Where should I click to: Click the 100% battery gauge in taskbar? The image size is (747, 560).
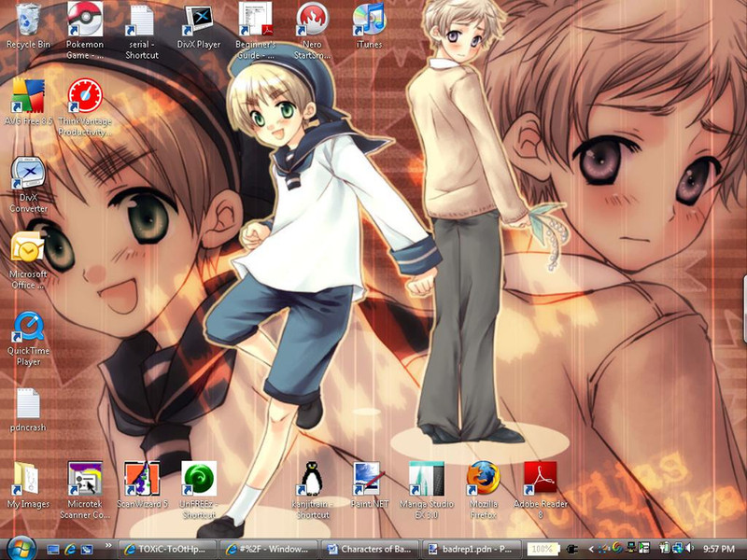click(543, 549)
